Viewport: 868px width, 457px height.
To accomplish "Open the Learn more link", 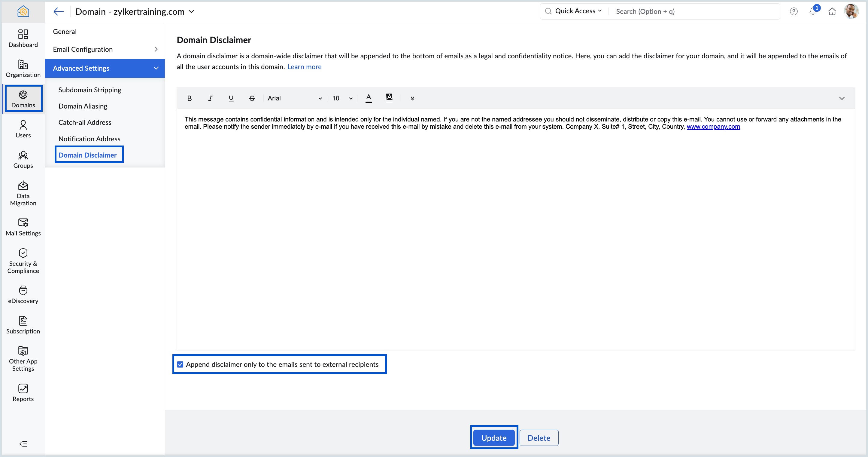I will pyautogui.click(x=304, y=67).
